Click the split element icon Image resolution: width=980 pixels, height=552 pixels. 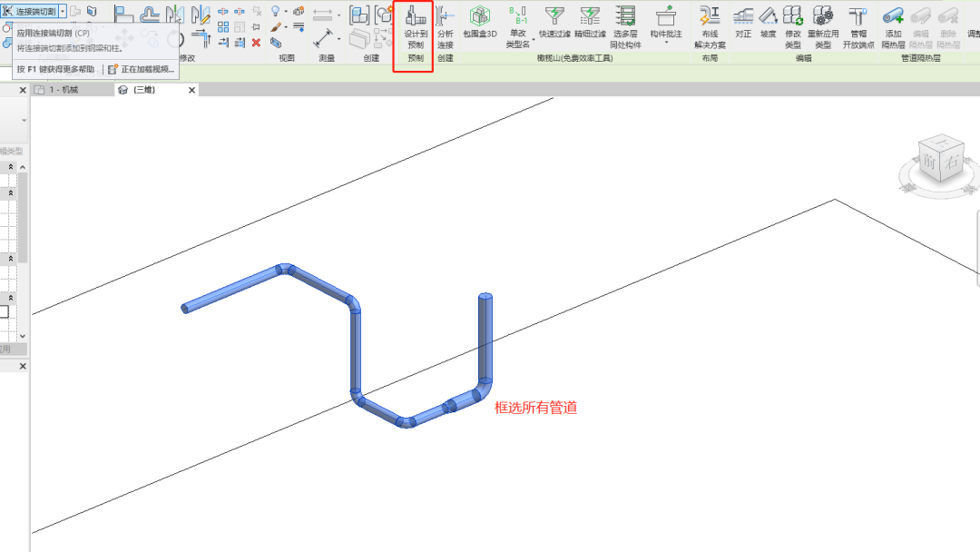pyautogui.click(x=223, y=11)
